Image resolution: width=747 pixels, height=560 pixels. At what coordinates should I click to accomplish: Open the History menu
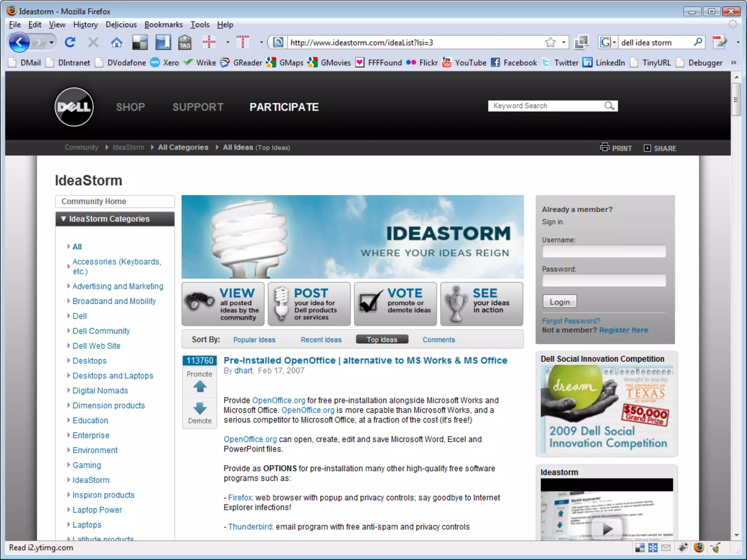85,24
